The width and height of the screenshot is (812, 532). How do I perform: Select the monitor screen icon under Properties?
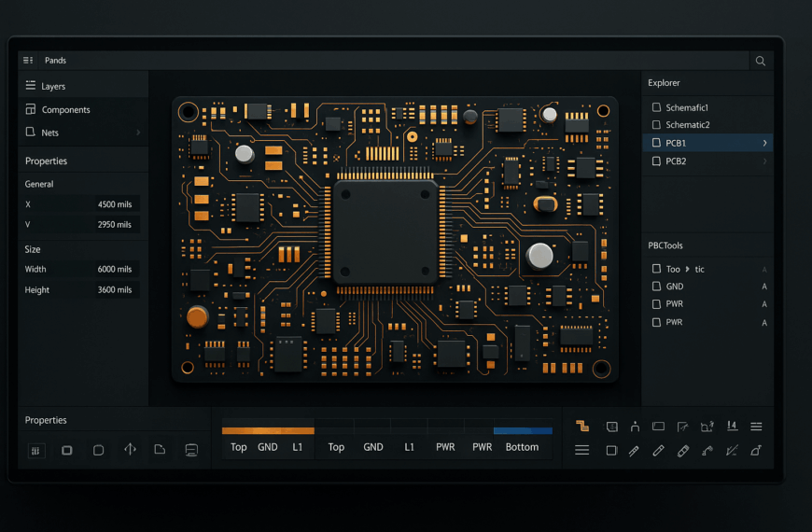tap(191, 450)
